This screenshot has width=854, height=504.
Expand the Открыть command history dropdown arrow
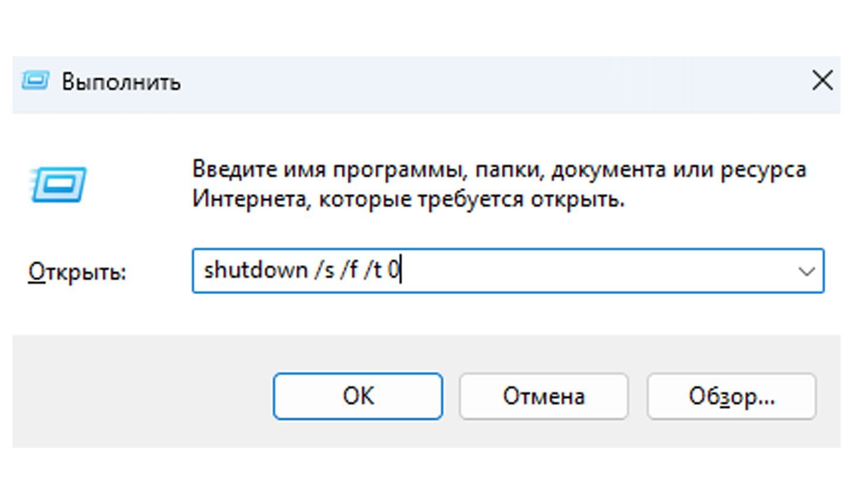click(x=806, y=272)
